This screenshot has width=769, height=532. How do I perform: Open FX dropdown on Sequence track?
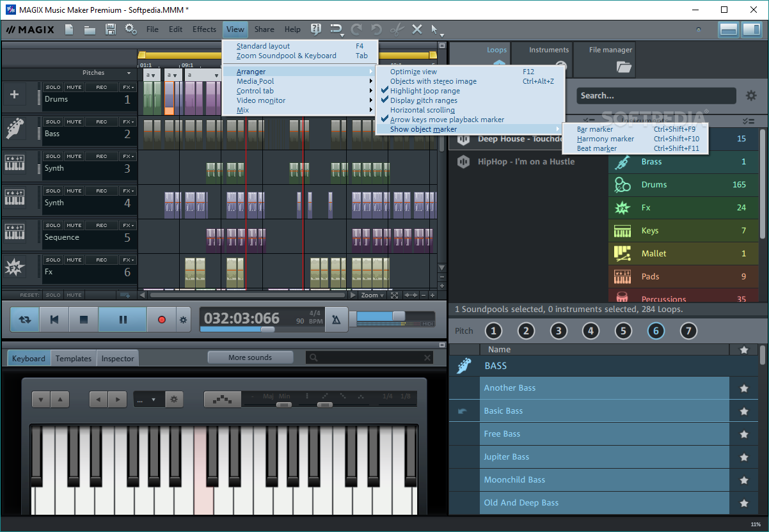[x=129, y=225]
